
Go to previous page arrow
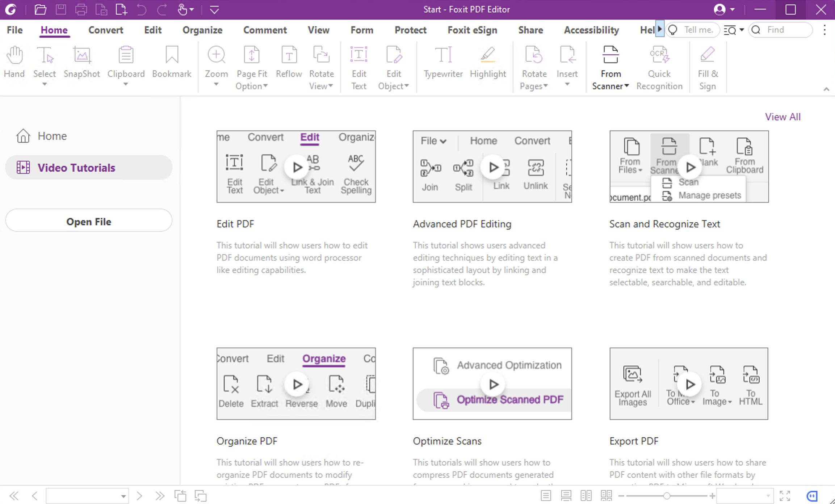coord(35,496)
